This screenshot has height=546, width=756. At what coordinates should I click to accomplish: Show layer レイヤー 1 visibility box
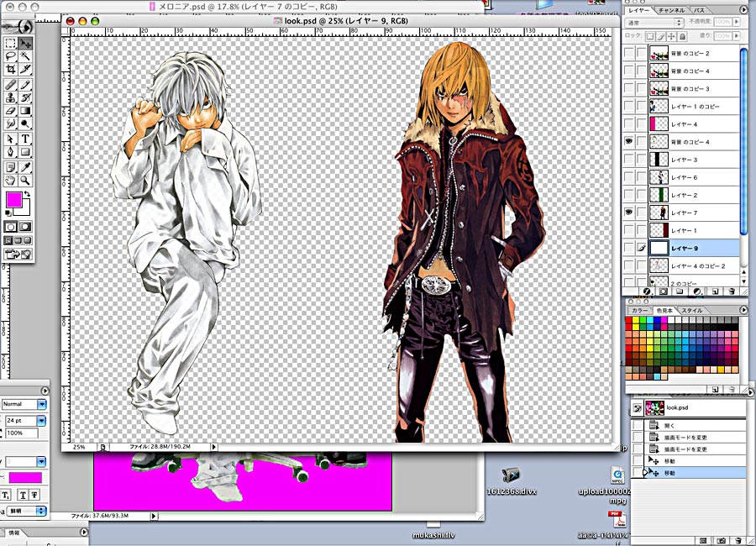coord(628,229)
